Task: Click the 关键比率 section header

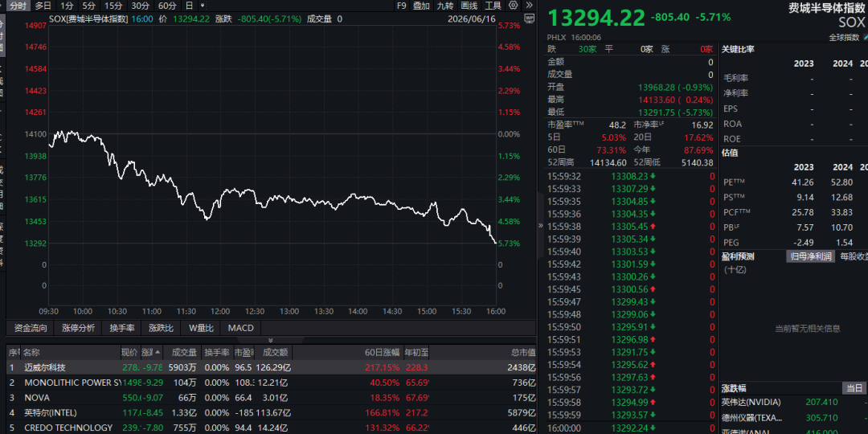Action: tap(738, 49)
